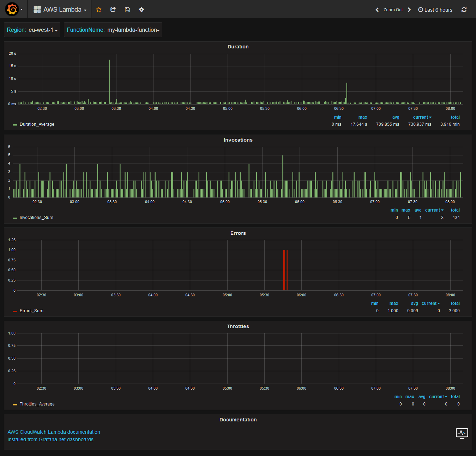Click the monitor pulse icon in Documentation
476x456 pixels.
pos(462,433)
